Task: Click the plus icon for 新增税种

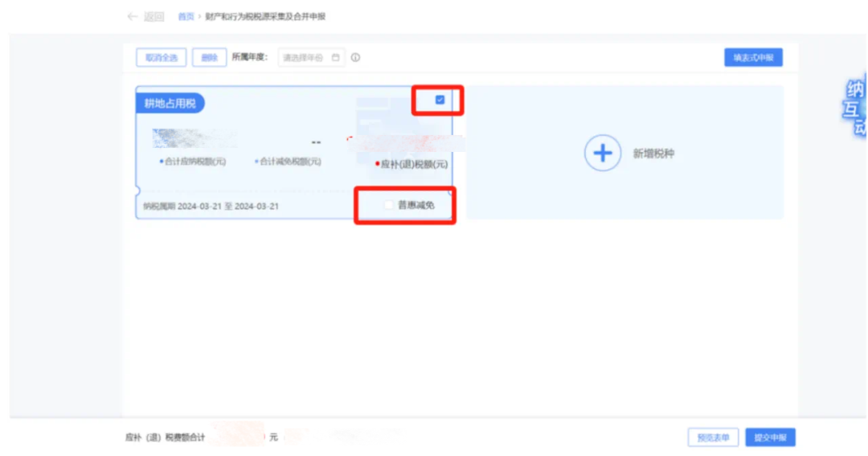Action: 603,153
